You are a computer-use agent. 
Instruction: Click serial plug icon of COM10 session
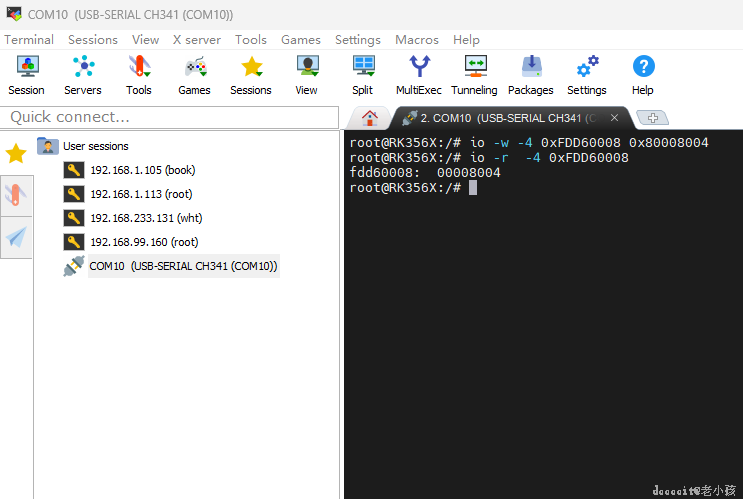(74, 266)
